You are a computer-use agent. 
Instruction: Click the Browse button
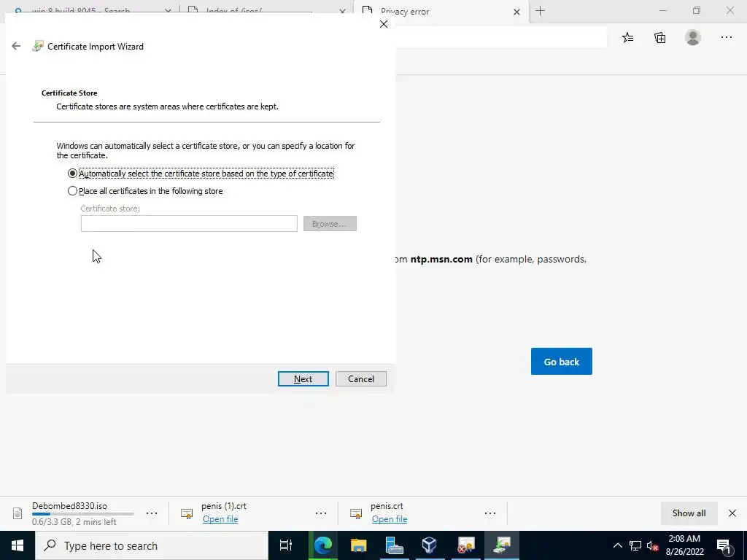pos(330,224)
